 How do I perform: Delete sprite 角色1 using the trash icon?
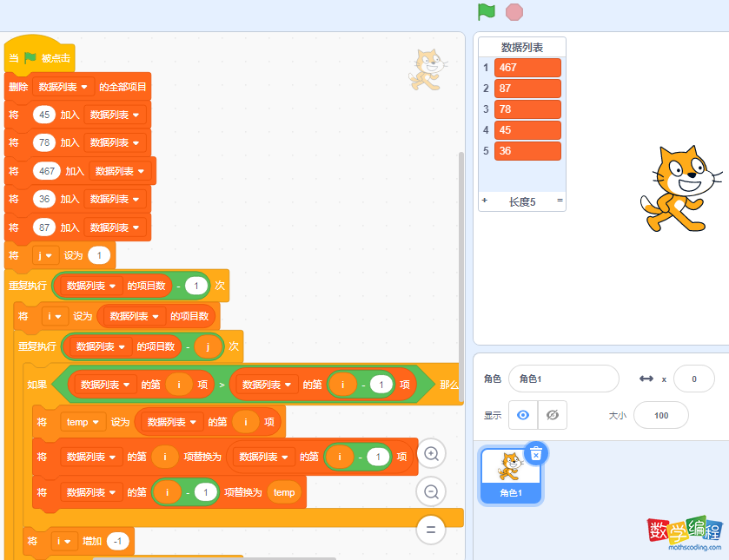coord(536,452)
